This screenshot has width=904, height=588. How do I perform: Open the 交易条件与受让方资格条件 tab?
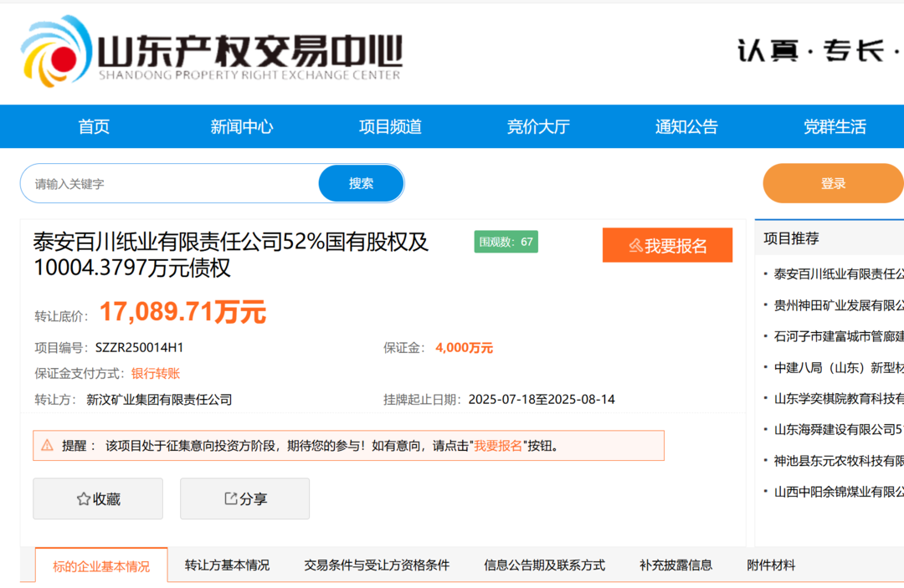[377, 565]
